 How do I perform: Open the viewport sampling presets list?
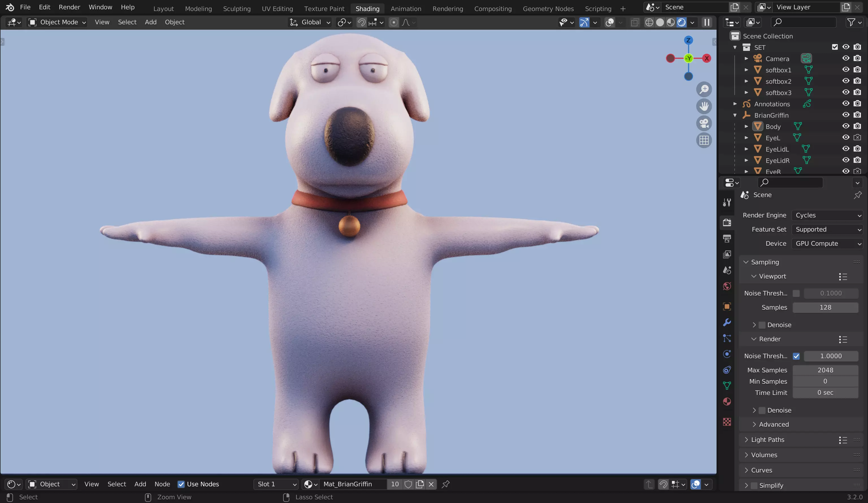click(x=843, y=277)
